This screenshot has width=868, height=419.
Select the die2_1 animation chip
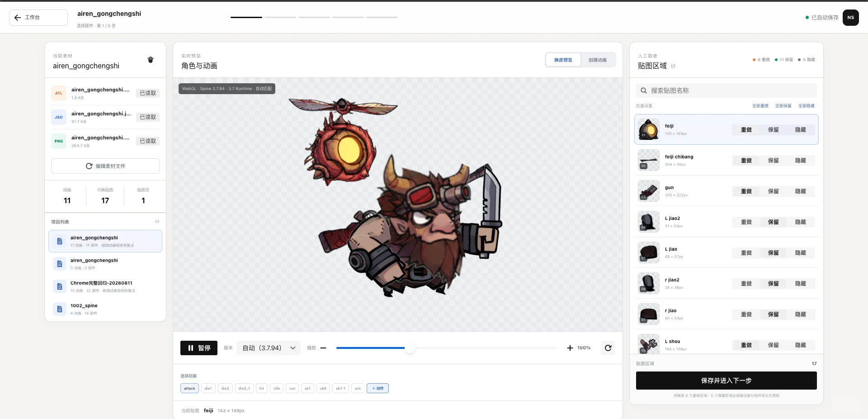pos(244,388)
